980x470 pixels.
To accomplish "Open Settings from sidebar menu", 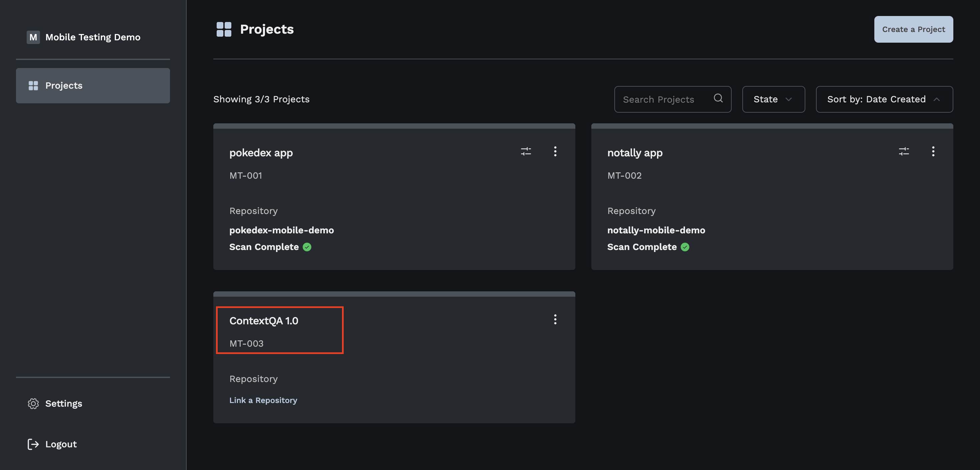I will 64,403.
